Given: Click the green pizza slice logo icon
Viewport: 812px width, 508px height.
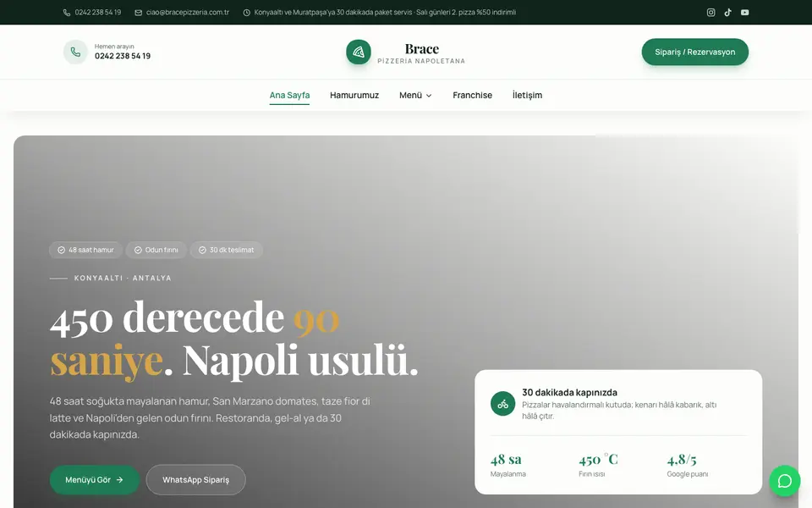Looking at the screenshot, I should tap(359, 52).
